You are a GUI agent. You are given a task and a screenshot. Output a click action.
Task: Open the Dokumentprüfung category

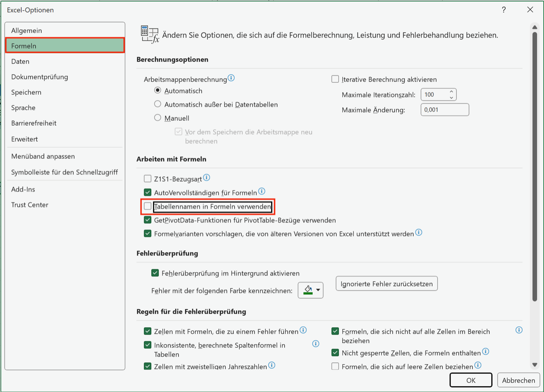[x=65, y=77]
